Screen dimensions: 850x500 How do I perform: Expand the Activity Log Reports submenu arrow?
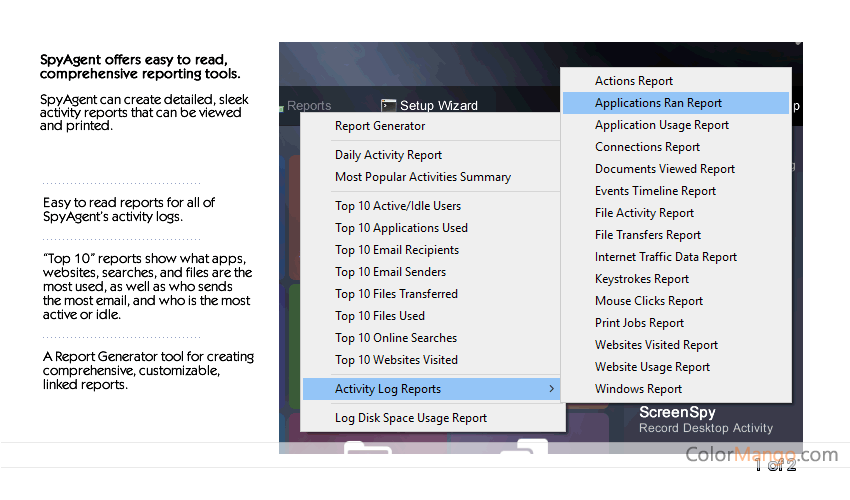(x=551, y=389)
